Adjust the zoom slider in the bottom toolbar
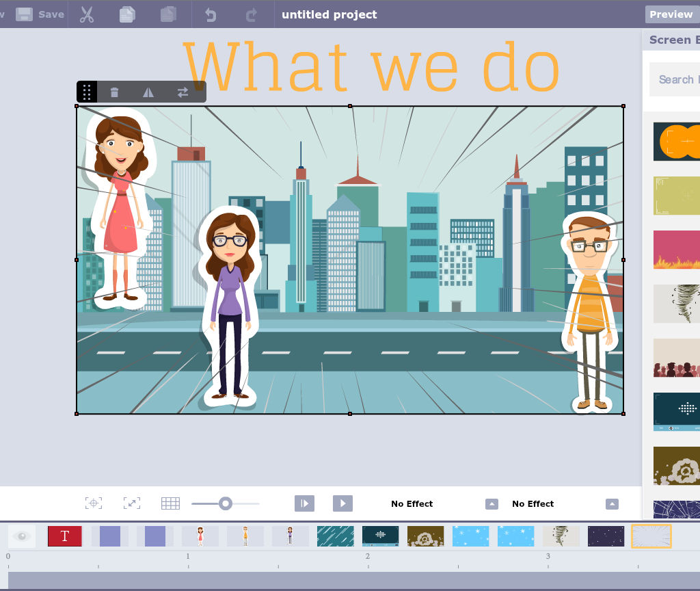The height and width of the screenshot is (591, 700). click(226, 503)
